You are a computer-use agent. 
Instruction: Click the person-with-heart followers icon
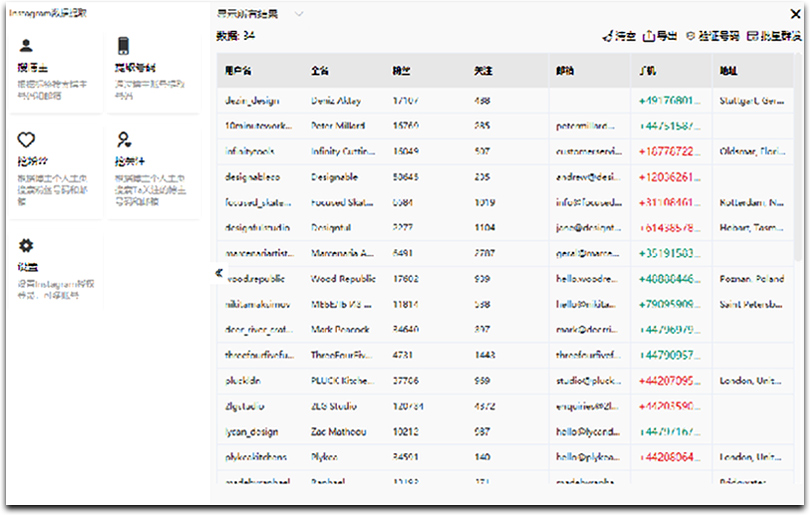pos(123,140)
